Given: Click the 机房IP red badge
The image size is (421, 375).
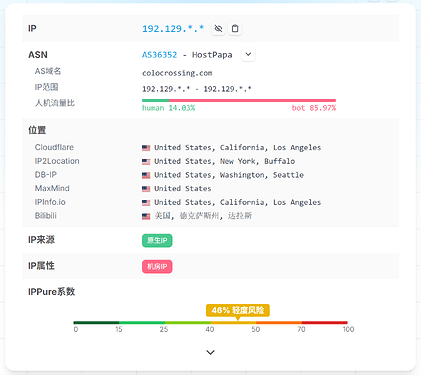Looking at the screenshot, I should coord(157,266).
